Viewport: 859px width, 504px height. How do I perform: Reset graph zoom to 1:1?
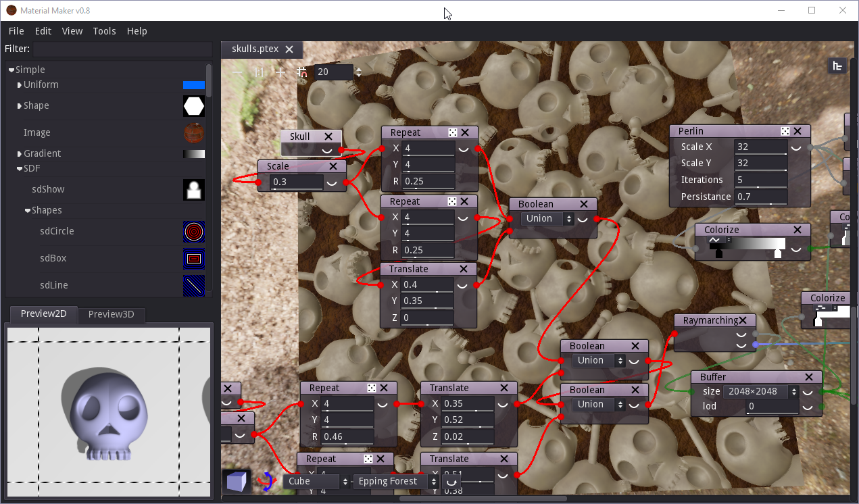(259, 72)
